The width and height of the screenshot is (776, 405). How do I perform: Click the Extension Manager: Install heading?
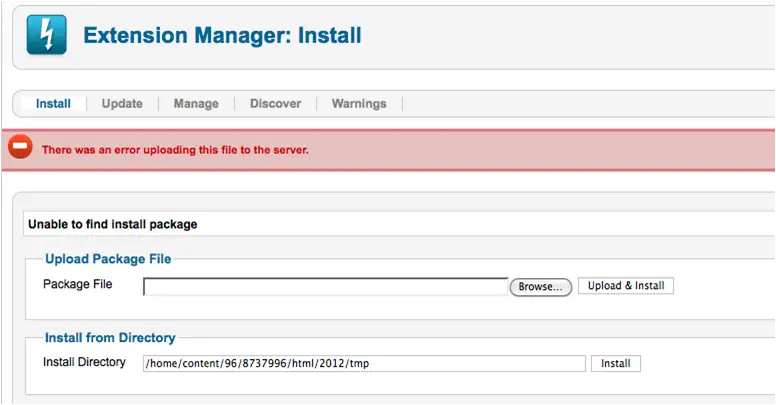point(222,35)
